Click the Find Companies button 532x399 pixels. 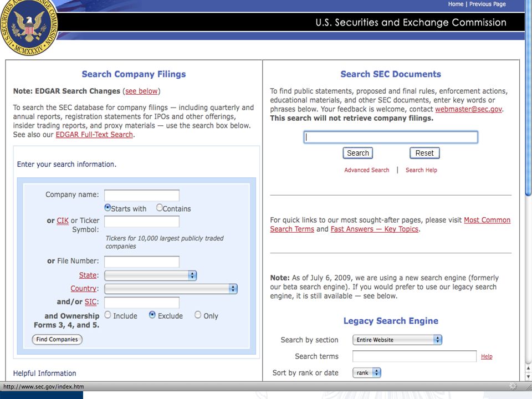coord(57,339)
